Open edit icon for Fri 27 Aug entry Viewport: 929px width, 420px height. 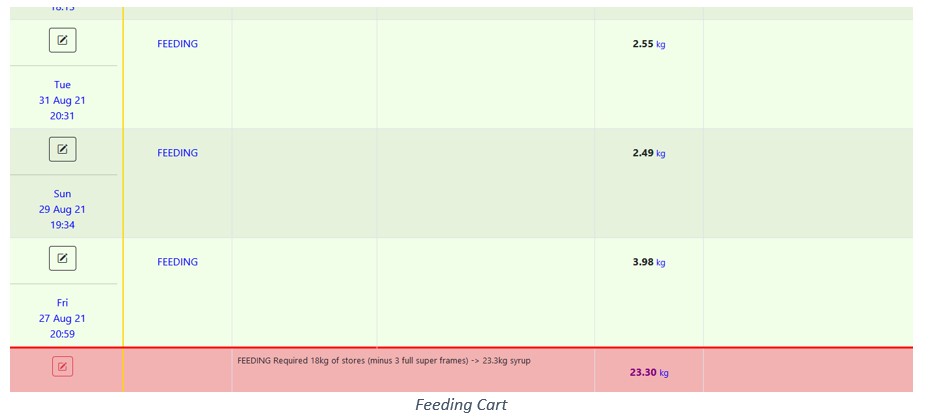(62, 258)
